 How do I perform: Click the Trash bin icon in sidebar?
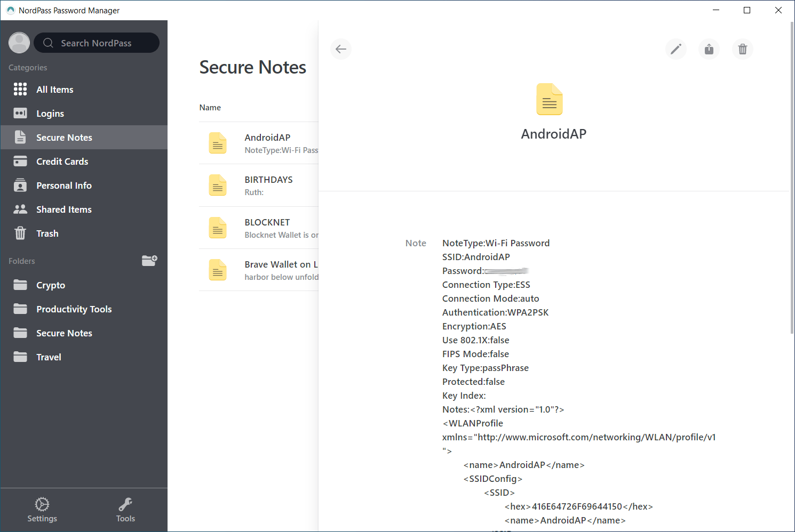(x=20, y=233)
